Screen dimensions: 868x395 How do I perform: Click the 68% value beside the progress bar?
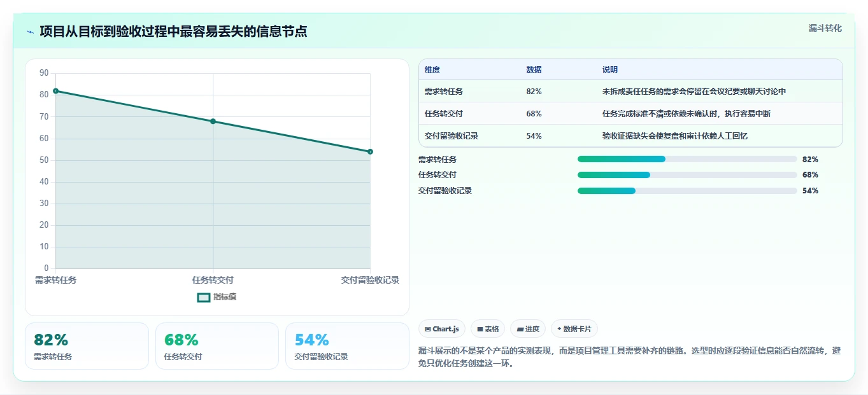coord(810,175)
